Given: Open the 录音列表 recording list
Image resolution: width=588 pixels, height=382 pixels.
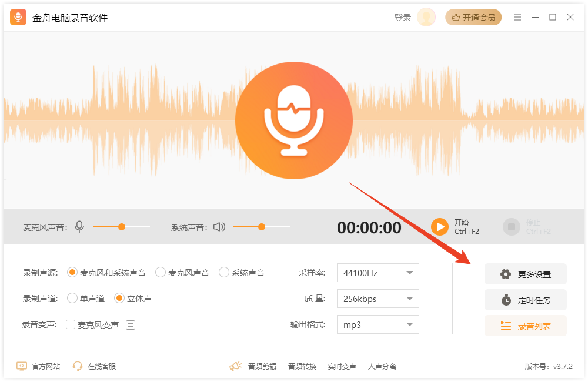Looking at the screenshot, I should tap(525, 326).
